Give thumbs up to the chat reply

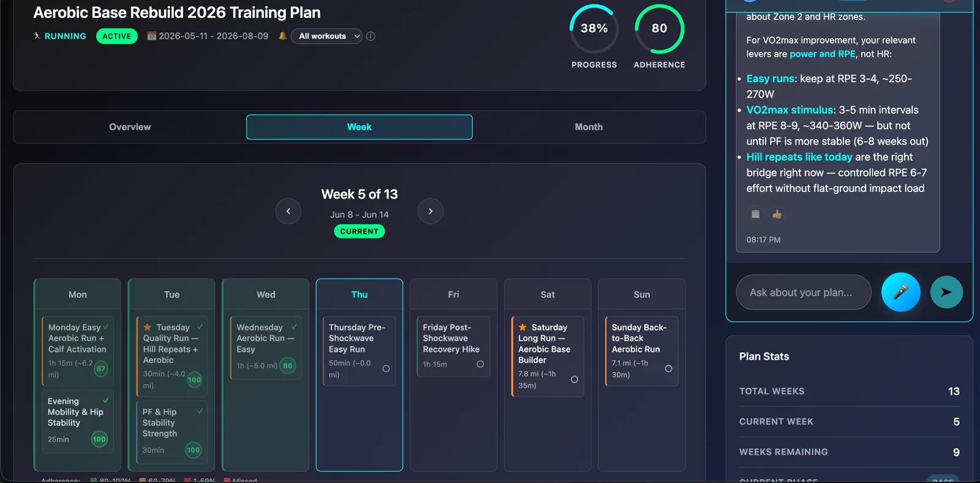click(777, 214)
